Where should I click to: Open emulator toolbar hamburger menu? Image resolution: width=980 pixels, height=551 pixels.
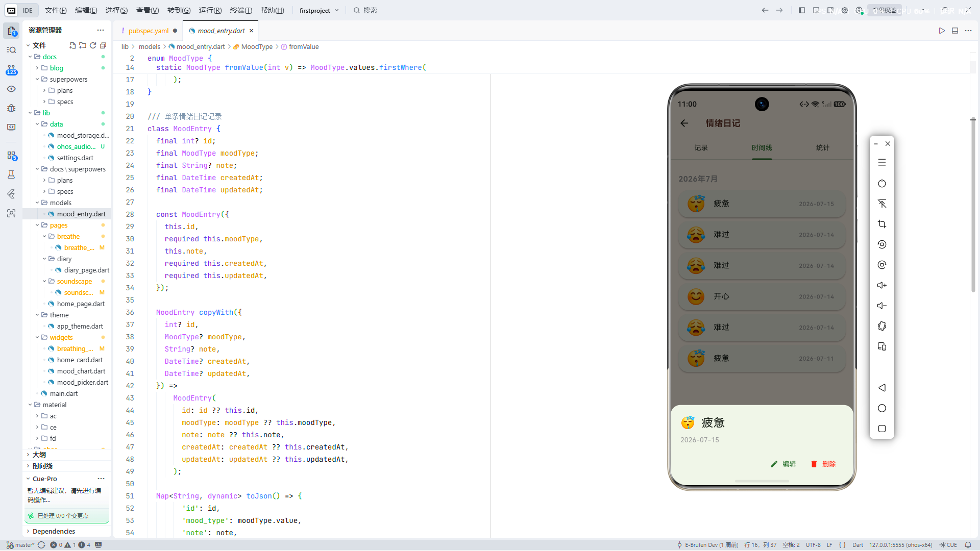tap(882, 162)
